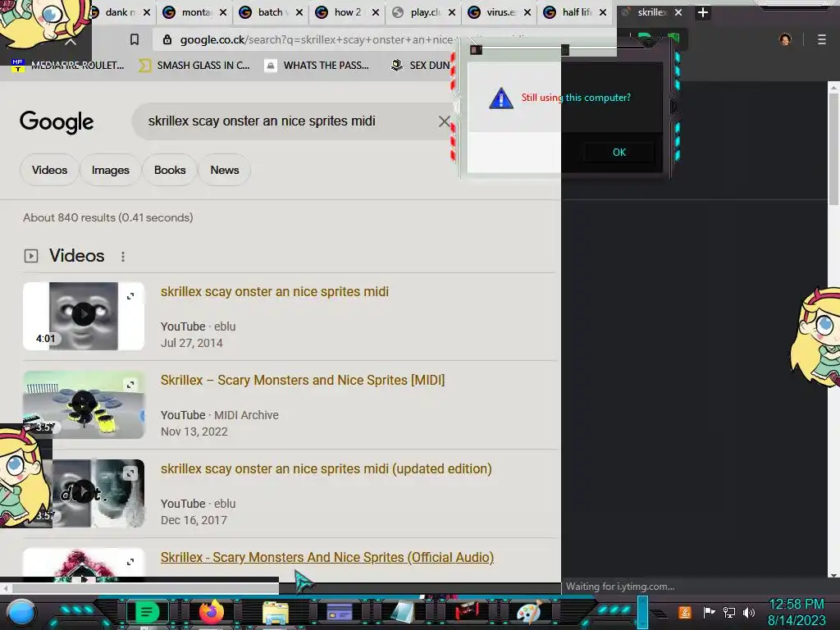This screenshot has width=840, height=630.
Task: Switch to the 'monta' browser tab
Action: click(194, 12)
